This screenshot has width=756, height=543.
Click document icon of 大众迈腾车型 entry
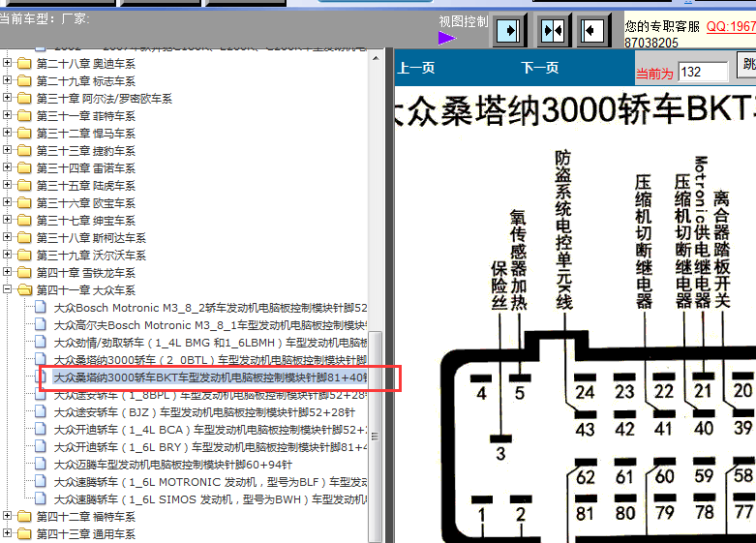(x=41, y=464)
